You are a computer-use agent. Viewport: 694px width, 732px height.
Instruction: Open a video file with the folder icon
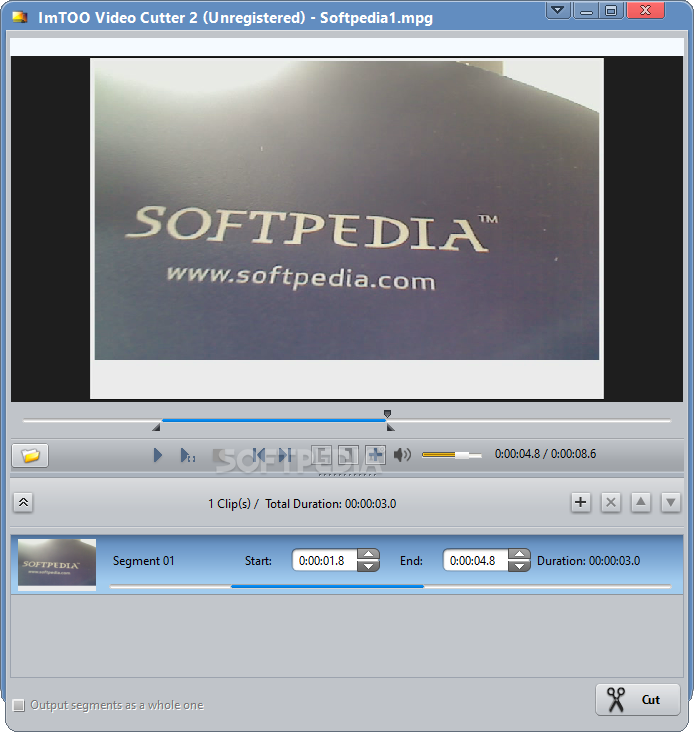(30, 455)
